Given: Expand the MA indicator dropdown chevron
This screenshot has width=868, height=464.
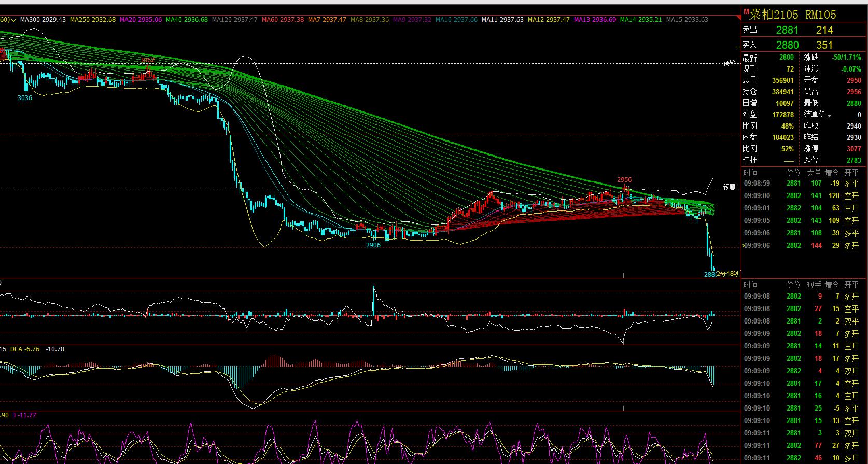Looking at the screenshot, I should (x=13, y=20).
